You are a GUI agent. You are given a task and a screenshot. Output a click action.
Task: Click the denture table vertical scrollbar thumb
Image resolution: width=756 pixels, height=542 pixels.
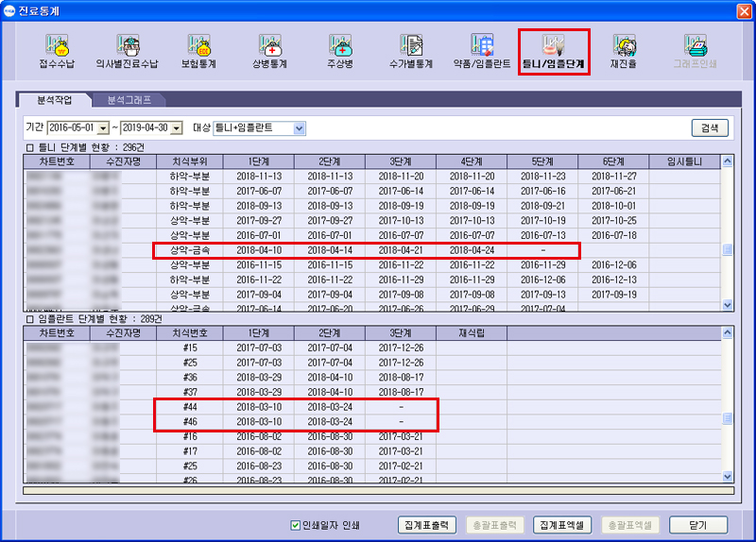point(727,250)
